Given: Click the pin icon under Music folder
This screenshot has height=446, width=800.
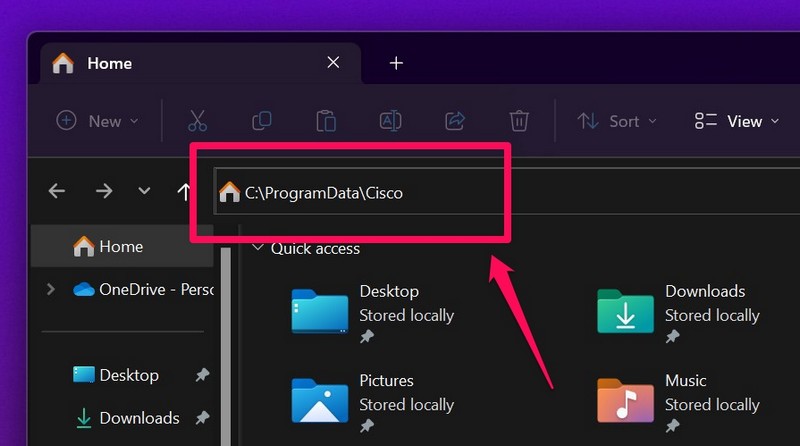Looking at the screenshot, I should [x=672, y=426].
